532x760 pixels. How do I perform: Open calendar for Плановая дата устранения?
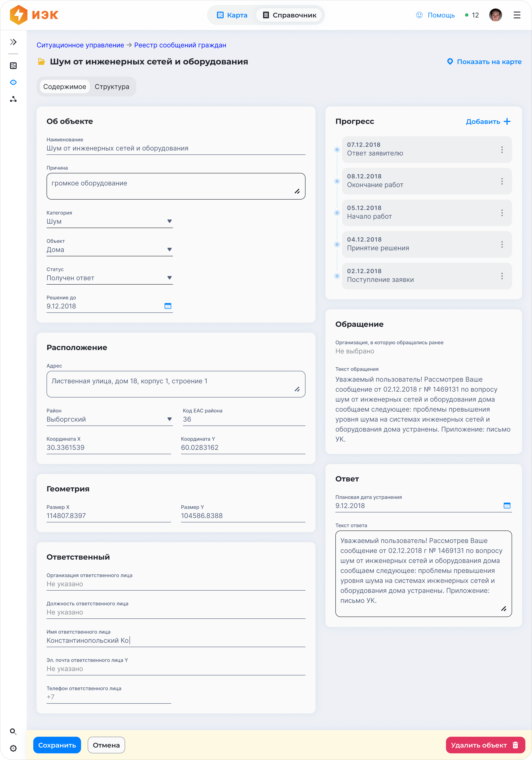click(507, 505)
